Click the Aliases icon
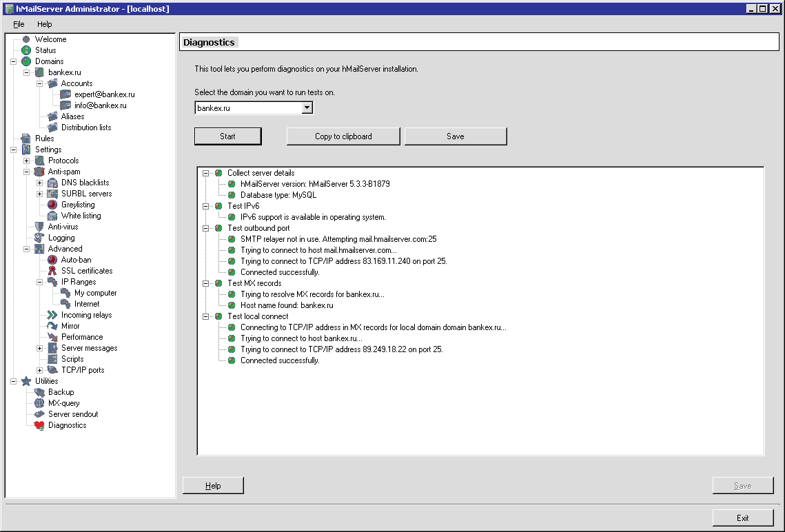 point(52,116)
